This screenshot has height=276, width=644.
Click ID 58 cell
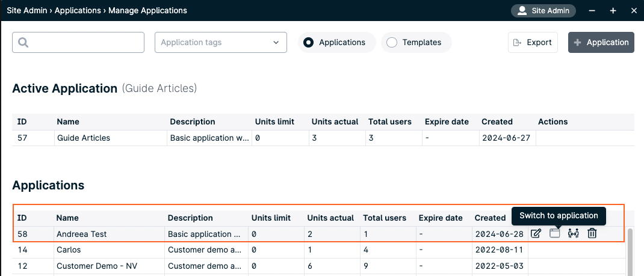click(x=33, y=234)
